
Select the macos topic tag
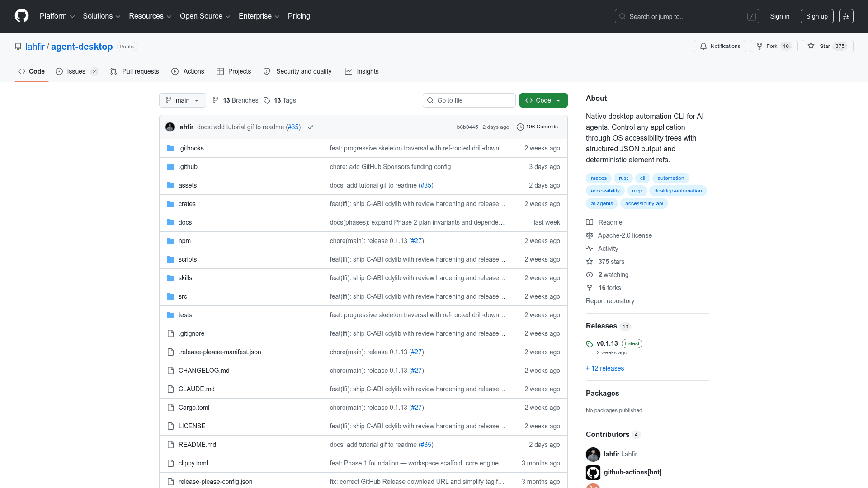point(599,178)
